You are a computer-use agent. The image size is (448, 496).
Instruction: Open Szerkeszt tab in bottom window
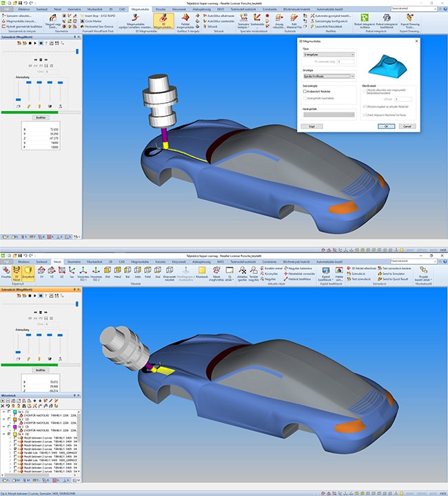[x=42, y=261]
